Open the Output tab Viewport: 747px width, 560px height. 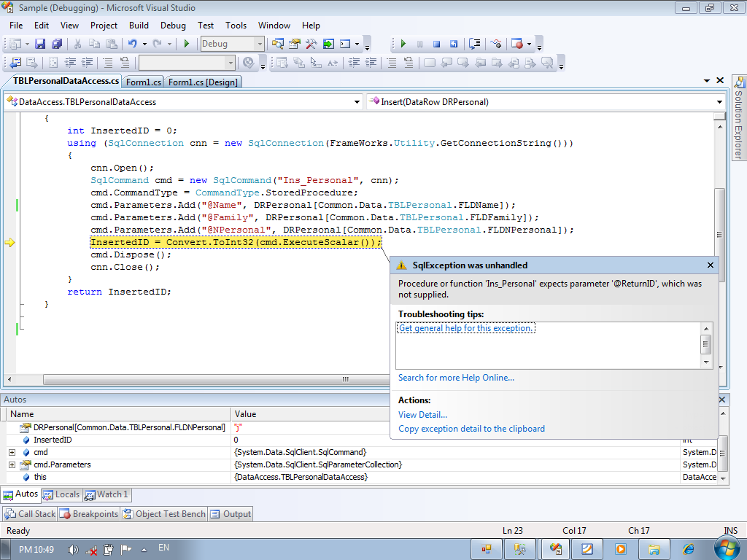pos(231,514)
